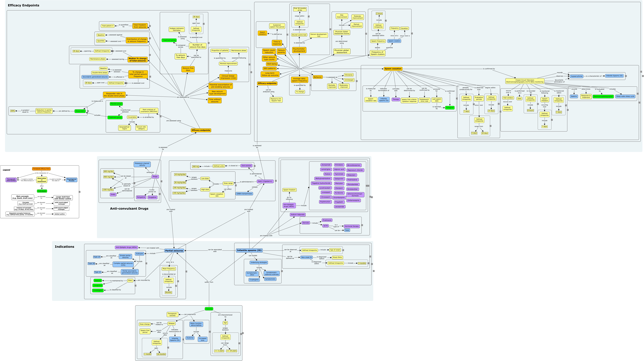Viewport: 644px width, 361px height.
Task: Collapse the Diary nested group
Action: point(135,285)
